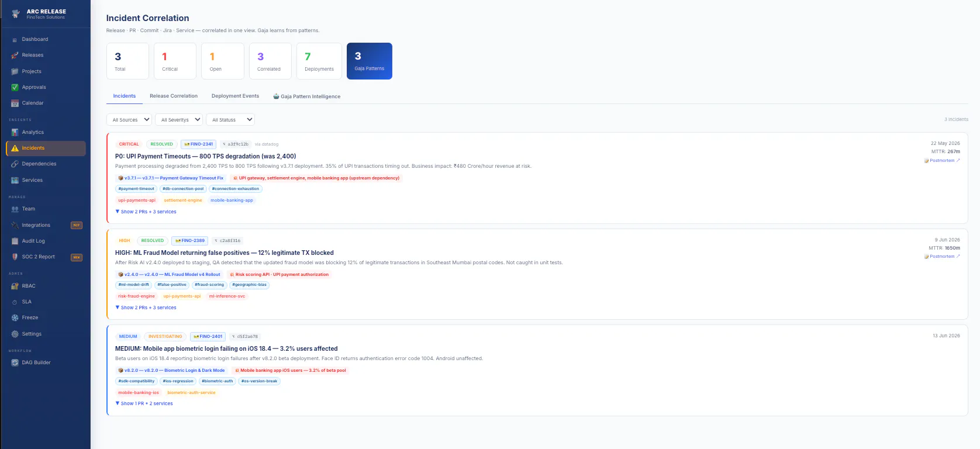The width and height of the screenshot is (980, 449).
Task: Switch to the Incidents tab
Action: point(125,96)
